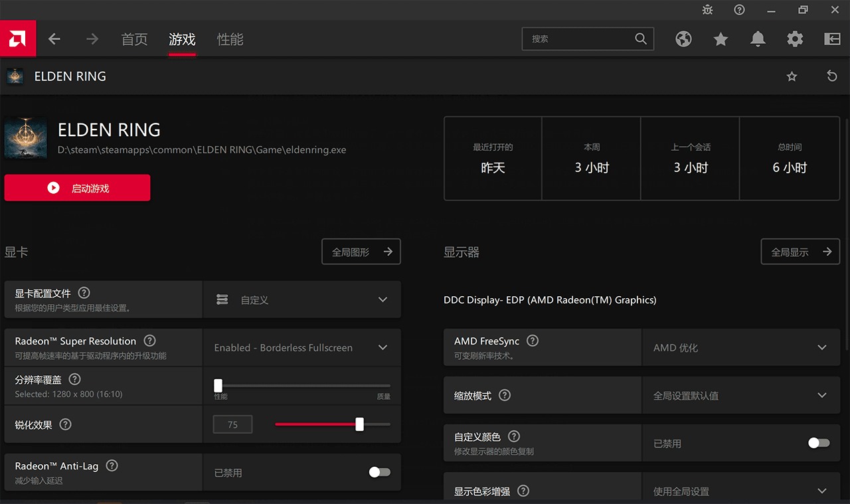Open the bug report tool icon

(707, 10)
